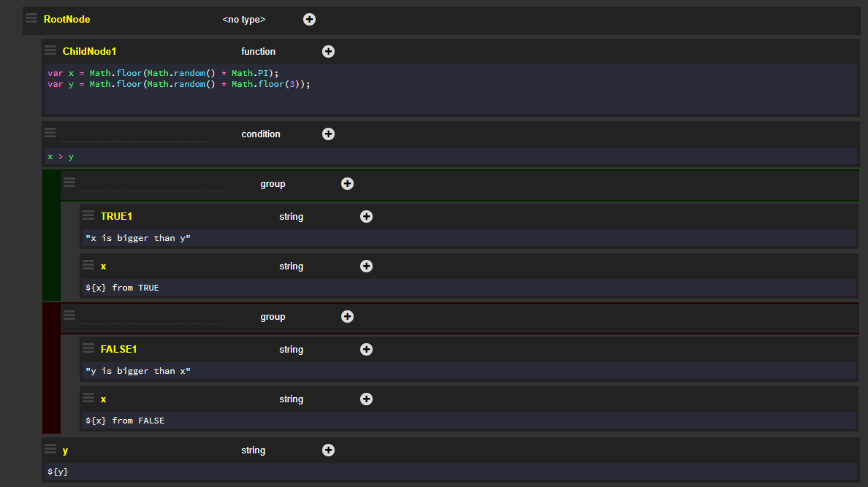Click x name label above from TRUE
868x487 pixels.
(x=104, y=266)
